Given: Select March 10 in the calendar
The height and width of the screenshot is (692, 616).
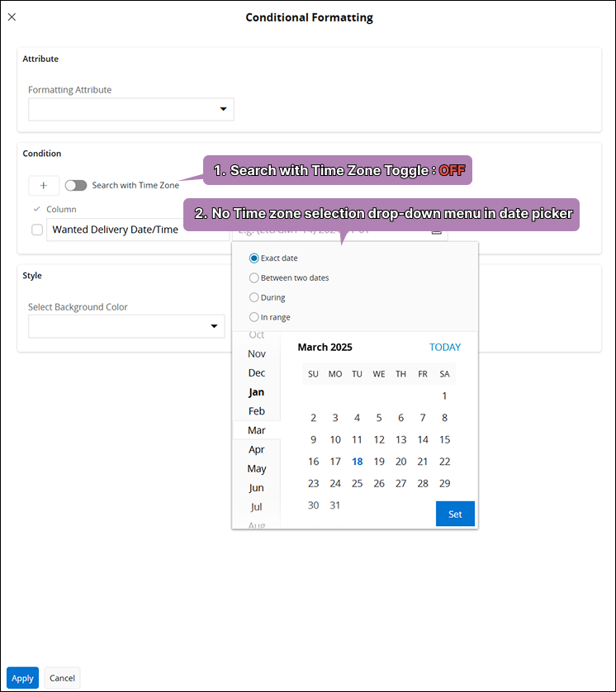Looking at the screenshot, I should (335, 439).
